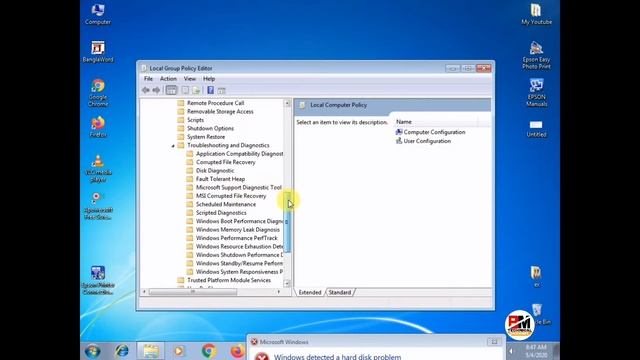Image resolution: width=640 pixels, height=360 pixels.
Task: Open Help with the blue question-mark icon
Action: tap(210, 90)
